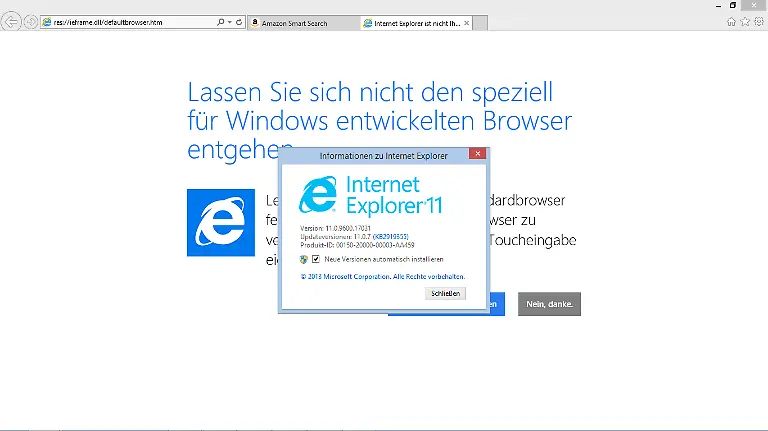This screenshot has height=431, width=768.
Task: Click the IE page icon in address bar
Action: [x=47, y=22]
